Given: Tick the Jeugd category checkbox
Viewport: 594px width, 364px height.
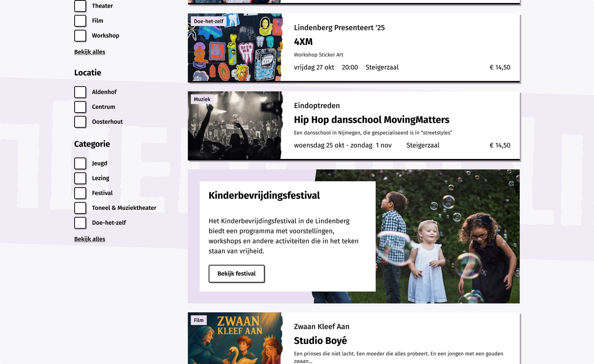Looking at the screenshot, I should pos(80,163).
